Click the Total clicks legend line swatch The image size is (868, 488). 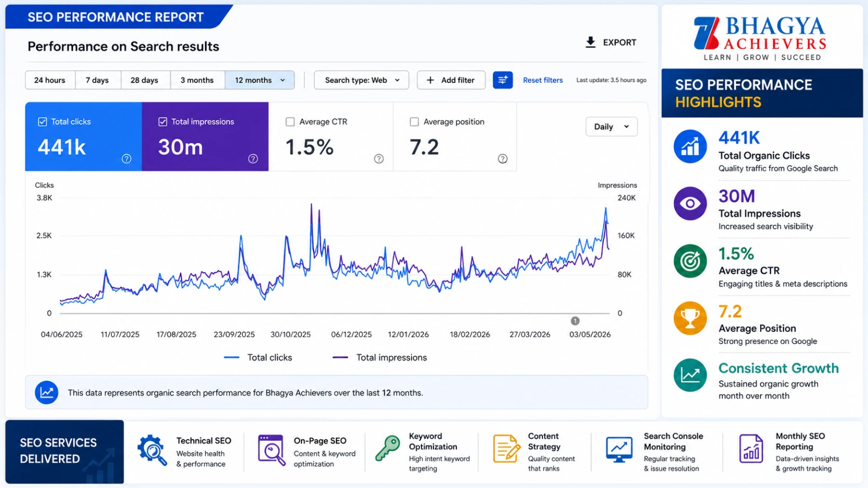point(232,357)
